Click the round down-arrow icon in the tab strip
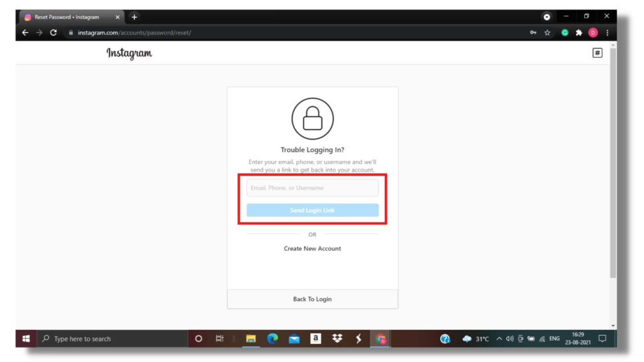This screenshot has height=362, width=644. (547, 17)
